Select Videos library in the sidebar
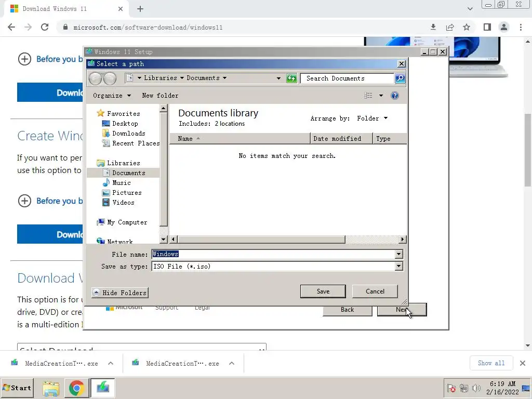This screenshot has width=532, height=399. click(123, 202)
